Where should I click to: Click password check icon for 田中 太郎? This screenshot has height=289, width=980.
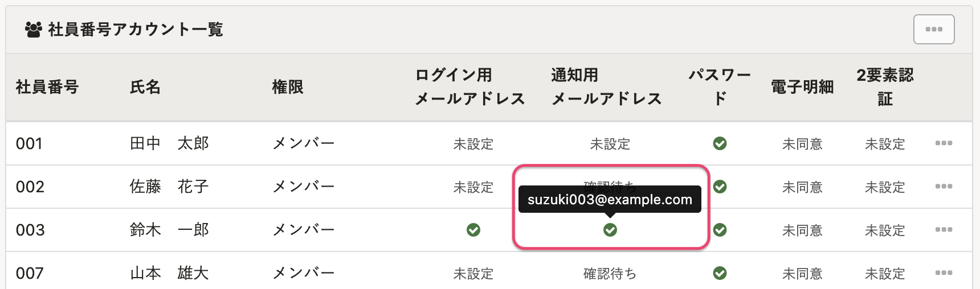[720, 143]
